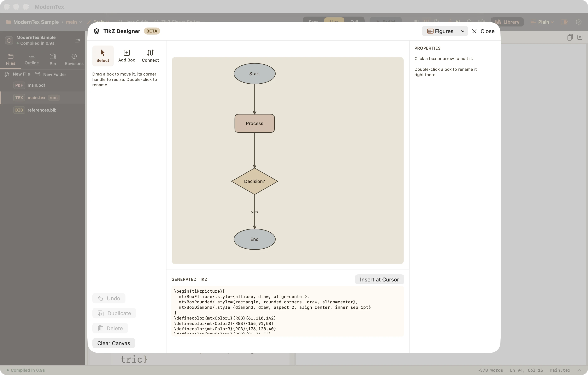588x375 pixels.
Task: Click Insert at Cursor button
Action: pyautogui.click(x=379, y=279)
